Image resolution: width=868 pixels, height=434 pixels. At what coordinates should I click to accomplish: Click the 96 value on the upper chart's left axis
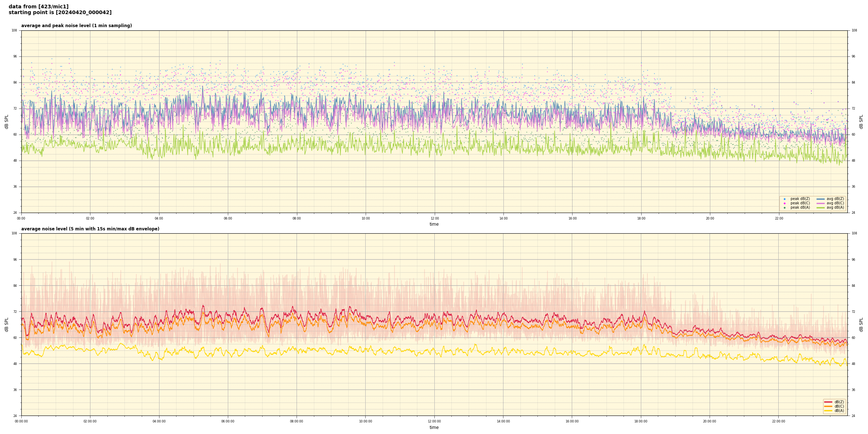pos(14,56)
